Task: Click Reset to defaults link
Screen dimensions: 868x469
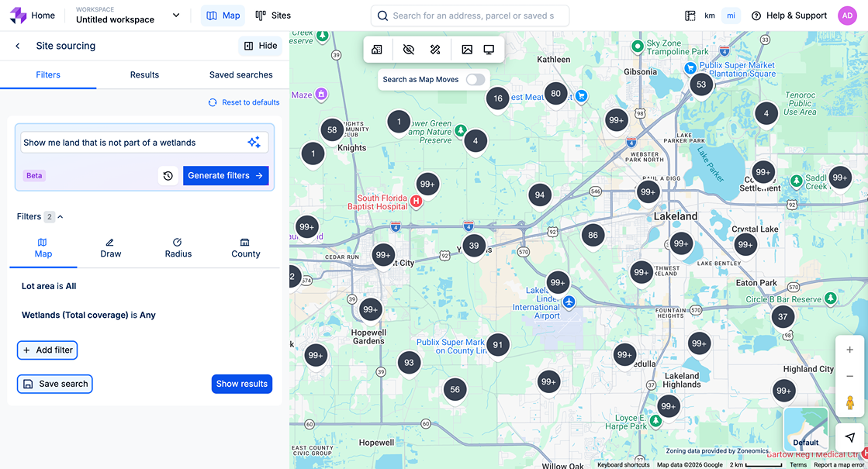Action: (x=244, y=102)
